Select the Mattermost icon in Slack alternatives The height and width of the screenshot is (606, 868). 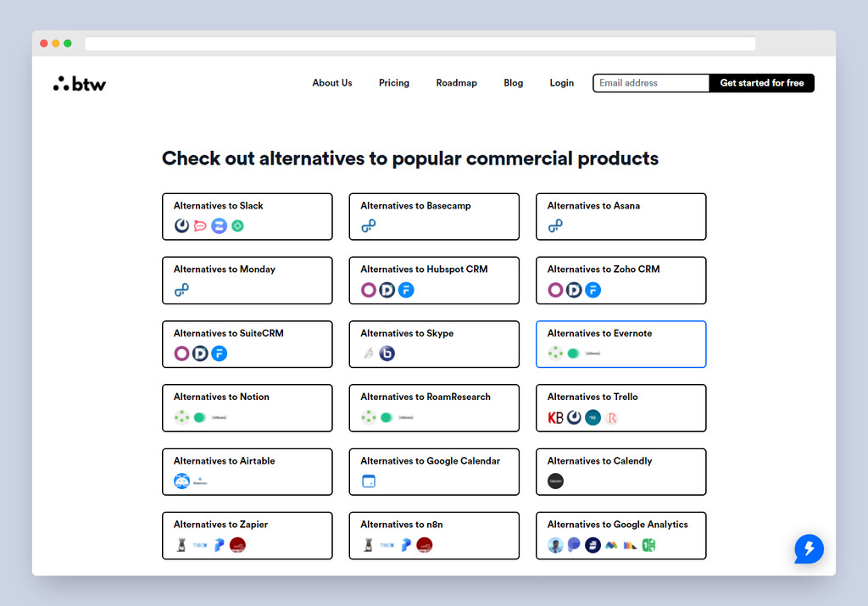182,225
